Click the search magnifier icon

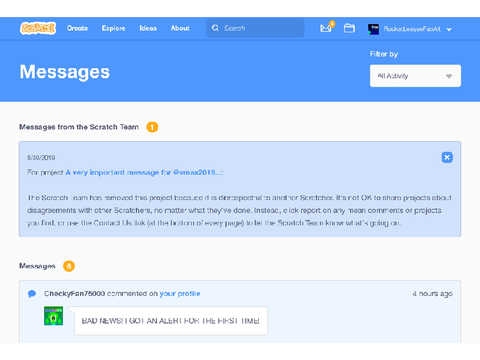click(x=215, y=28)
